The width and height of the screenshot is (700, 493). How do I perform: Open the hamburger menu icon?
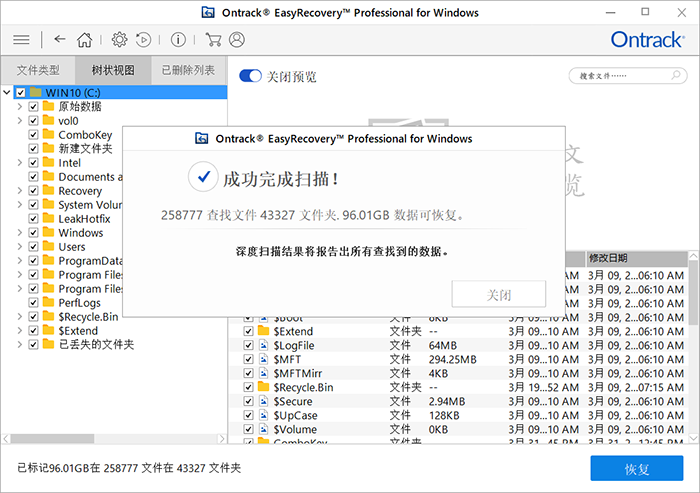pyautogui.click(x=21, y=40)
